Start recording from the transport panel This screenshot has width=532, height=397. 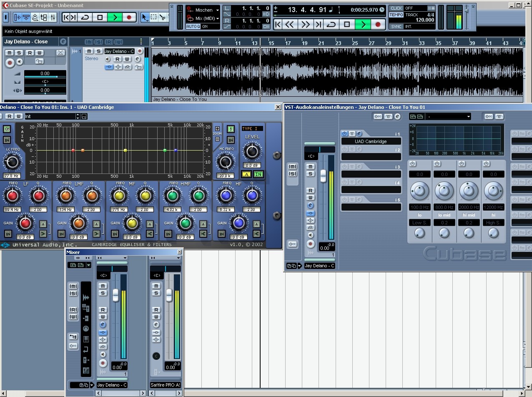point(378,25)
